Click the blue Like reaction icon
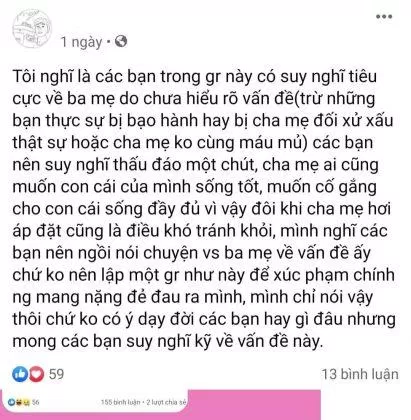 [x=20, y=374]
